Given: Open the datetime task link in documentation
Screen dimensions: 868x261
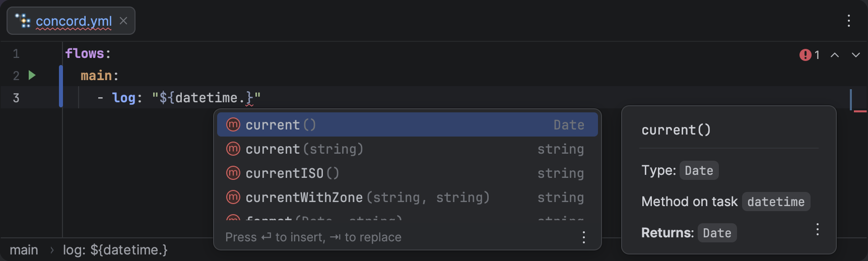Looking at the screenshot, I should 776,202.
